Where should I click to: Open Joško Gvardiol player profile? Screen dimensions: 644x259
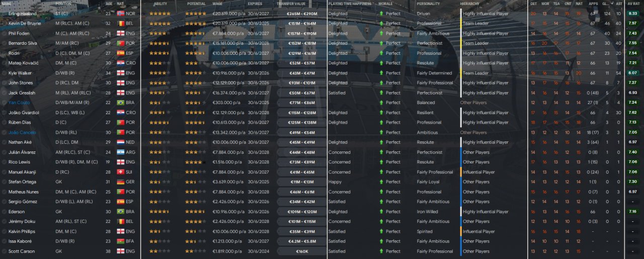23,113
